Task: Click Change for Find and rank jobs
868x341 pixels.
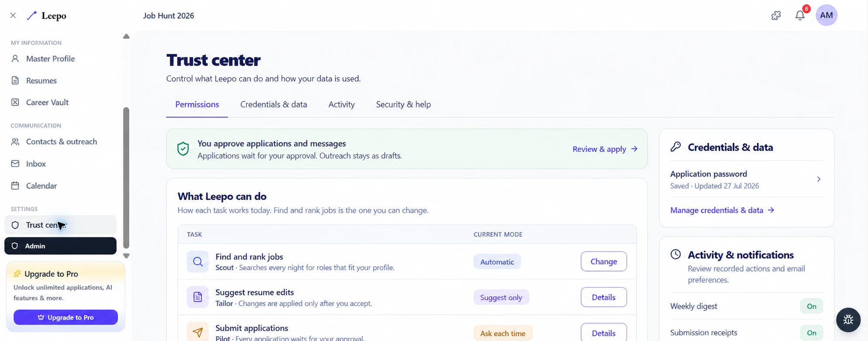Action: click(603, 261)
